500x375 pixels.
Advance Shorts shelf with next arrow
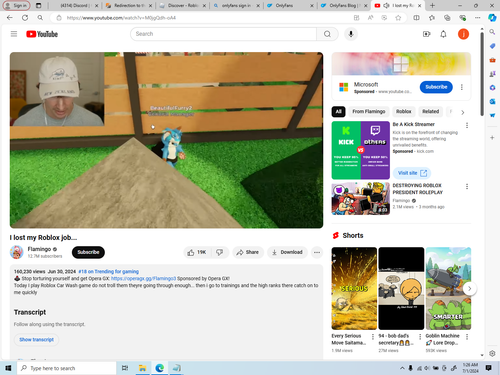tap(469, 289)
